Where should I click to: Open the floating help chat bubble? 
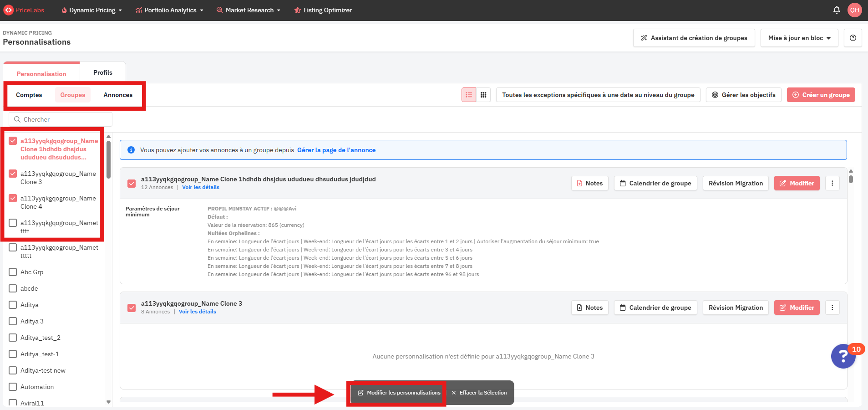[843, 356]
